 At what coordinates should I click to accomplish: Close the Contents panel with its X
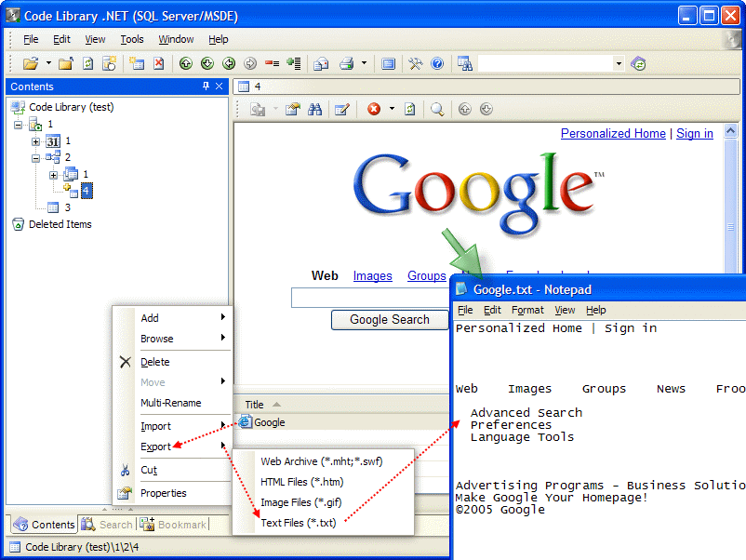pos(219,87)
